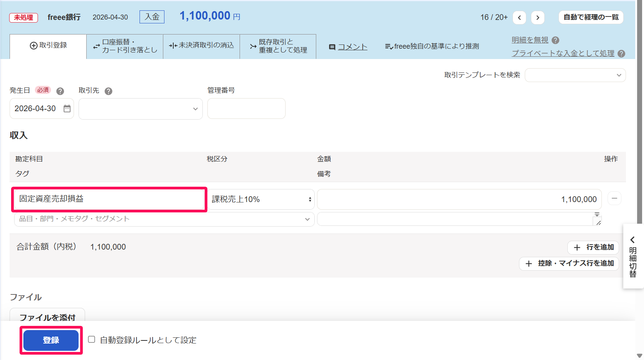This screenshot has width=644, height=360.
Task: Click 自動で経理の一覧 button
Action: tap(591, 17)
